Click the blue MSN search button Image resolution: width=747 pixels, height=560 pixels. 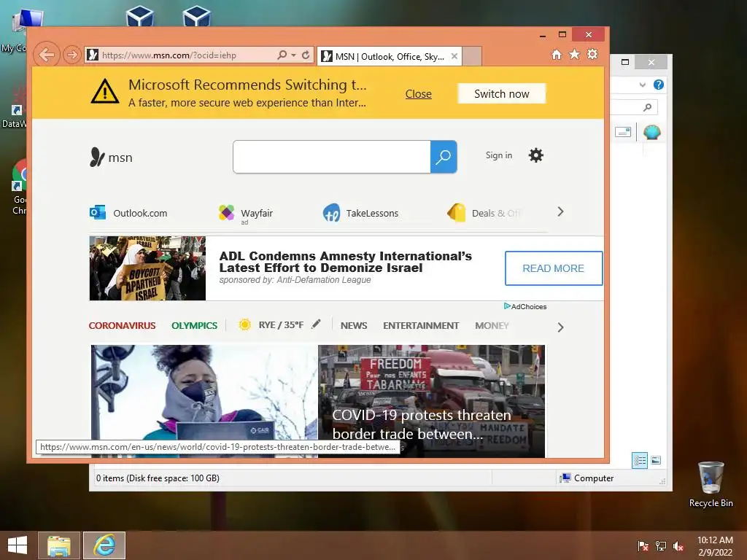[444, 157]
